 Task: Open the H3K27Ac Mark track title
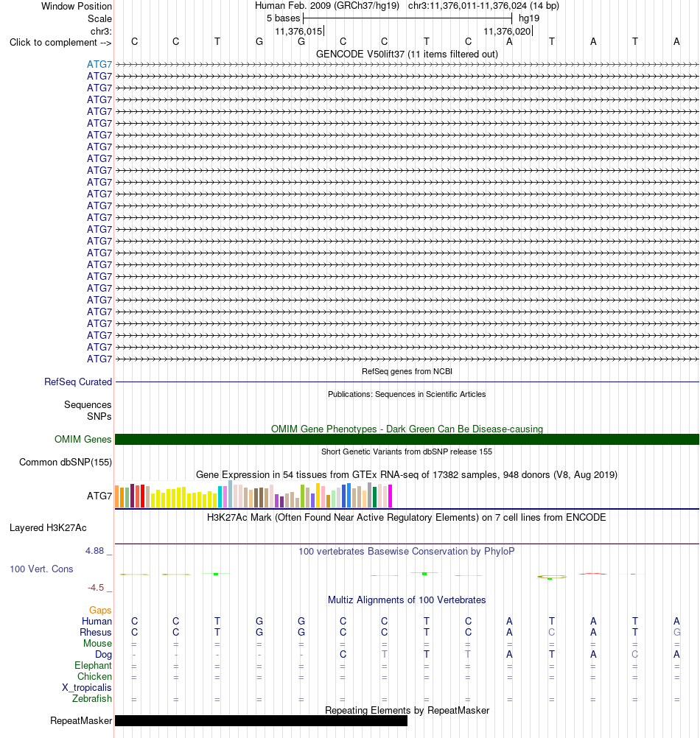click(407, 517)
